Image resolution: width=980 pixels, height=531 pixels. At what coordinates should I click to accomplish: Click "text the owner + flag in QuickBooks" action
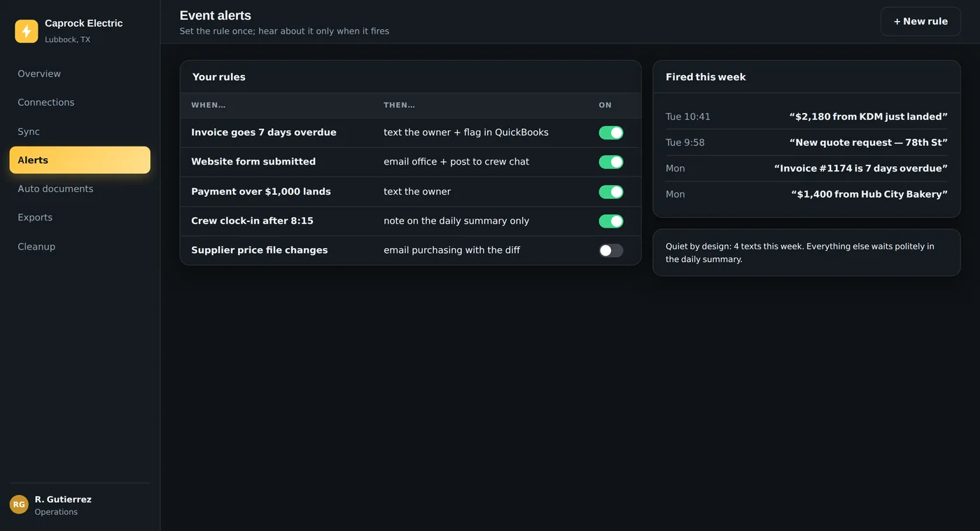[x=466, y=132]
